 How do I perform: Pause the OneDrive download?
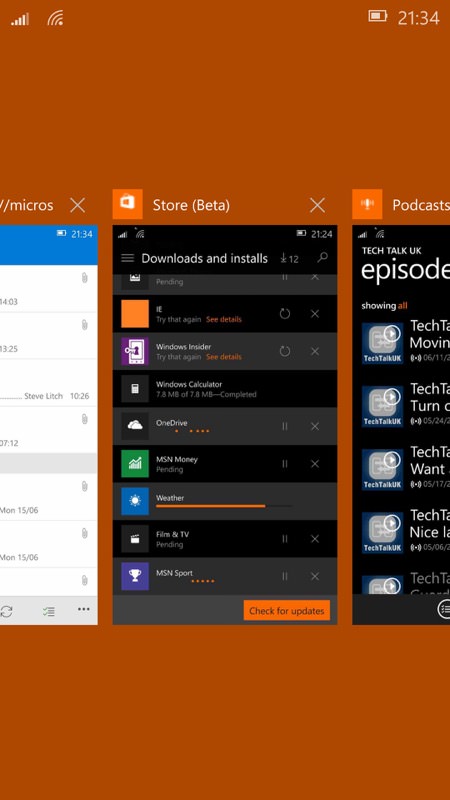(285, 426)
